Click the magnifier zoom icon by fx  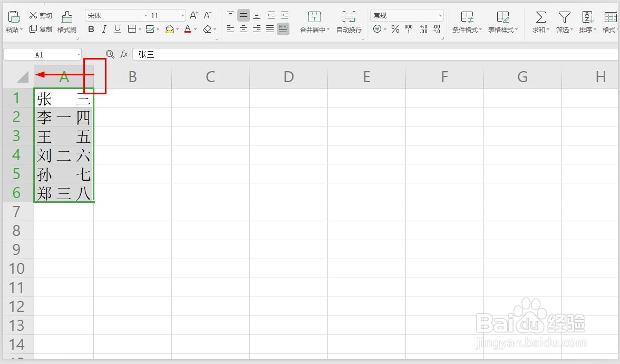pyautogui.click(x=110, y=54)
